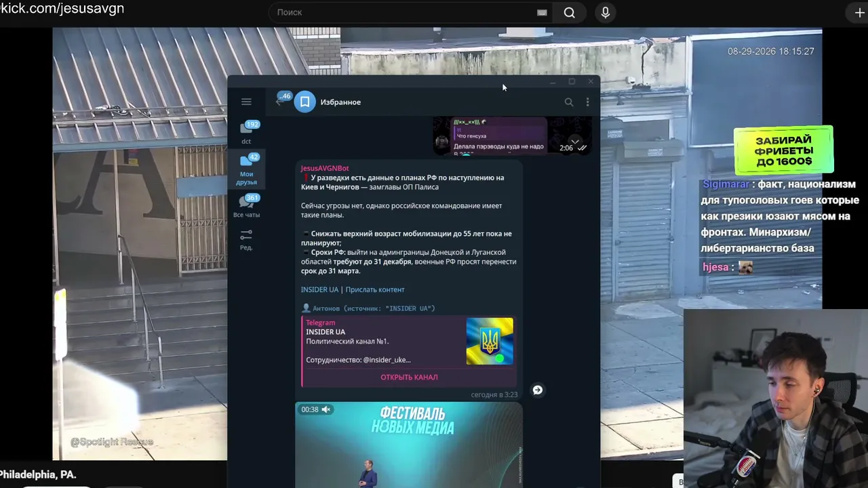Click the plus create button at top right
This screenshot has height=488, width=868.
860,12
